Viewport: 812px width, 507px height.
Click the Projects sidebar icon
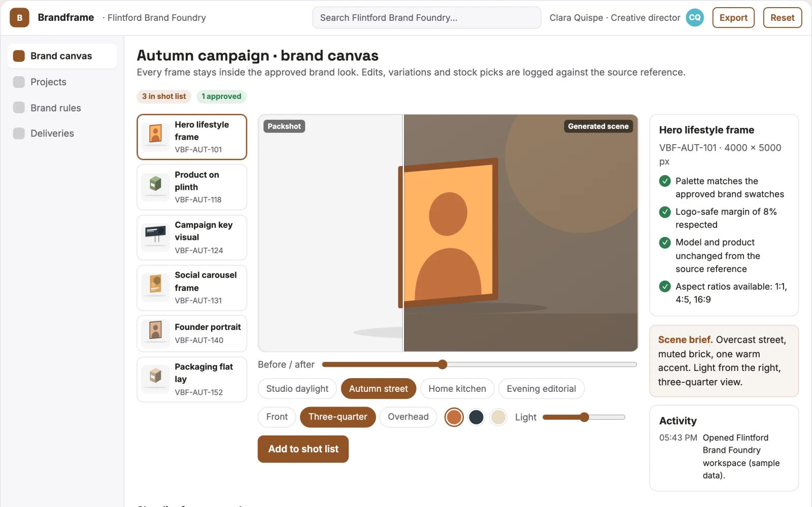click(19, 82)
